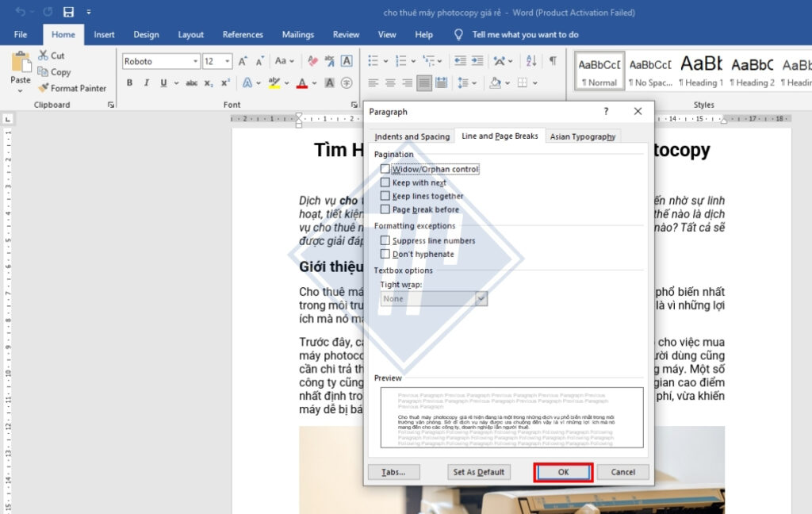Open the File menu
This screenshot has height=514, width=812.
coord(21,34)
